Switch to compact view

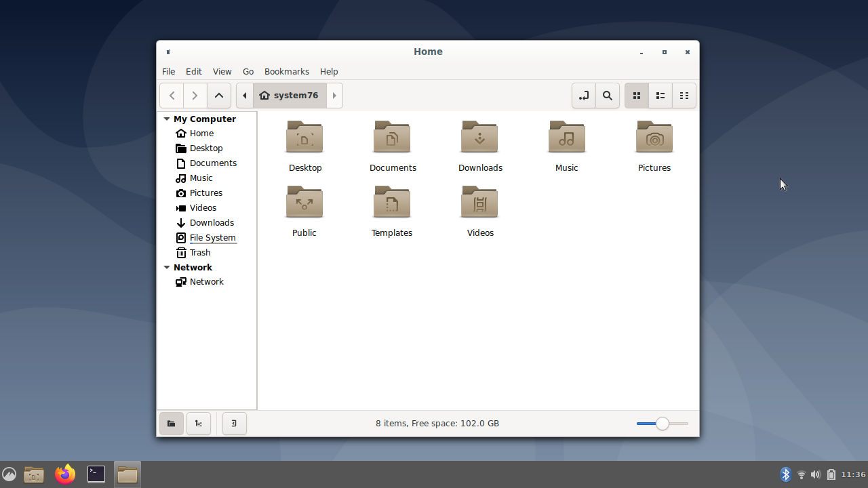coord(684,96)
